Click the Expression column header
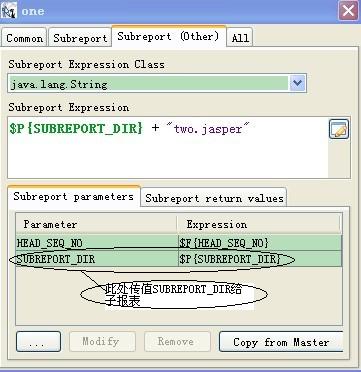The image size is (361, 372). click(258, 224)
